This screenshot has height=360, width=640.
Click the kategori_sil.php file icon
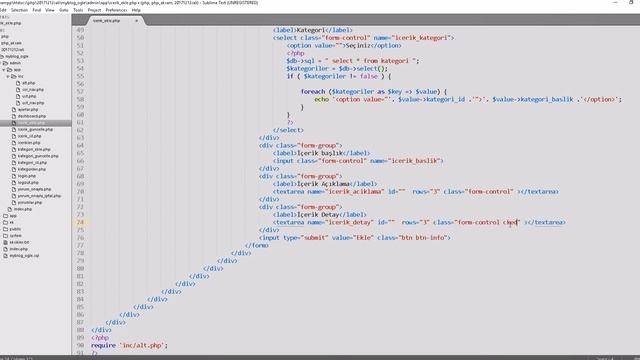click(x=14, y=162)
